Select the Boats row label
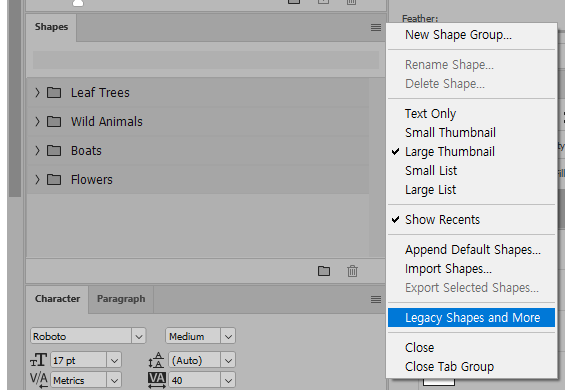This screenshot has width=565, height=390. pos(86,151)
